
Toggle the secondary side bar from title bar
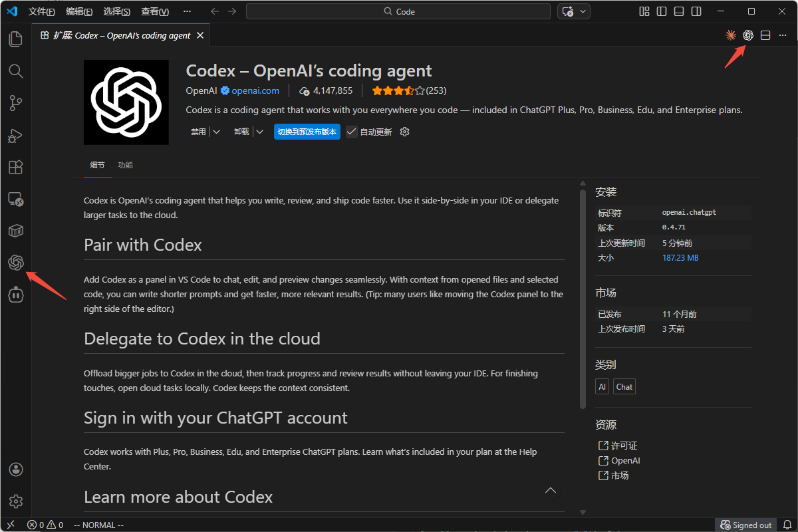696,11
